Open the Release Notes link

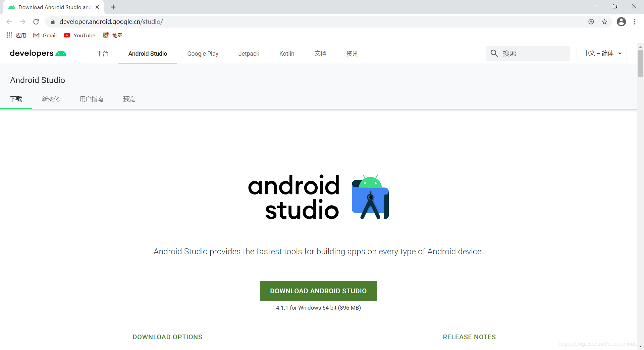click(469, 337)
